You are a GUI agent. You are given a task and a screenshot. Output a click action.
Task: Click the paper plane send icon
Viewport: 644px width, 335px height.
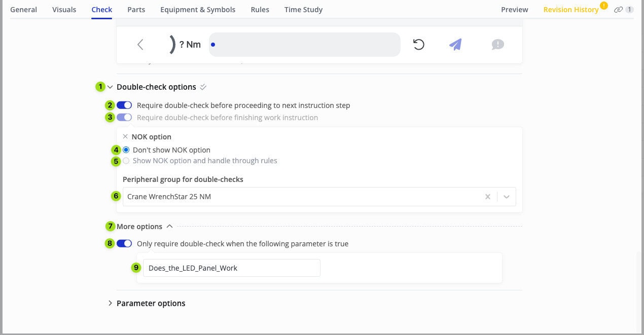455,45
